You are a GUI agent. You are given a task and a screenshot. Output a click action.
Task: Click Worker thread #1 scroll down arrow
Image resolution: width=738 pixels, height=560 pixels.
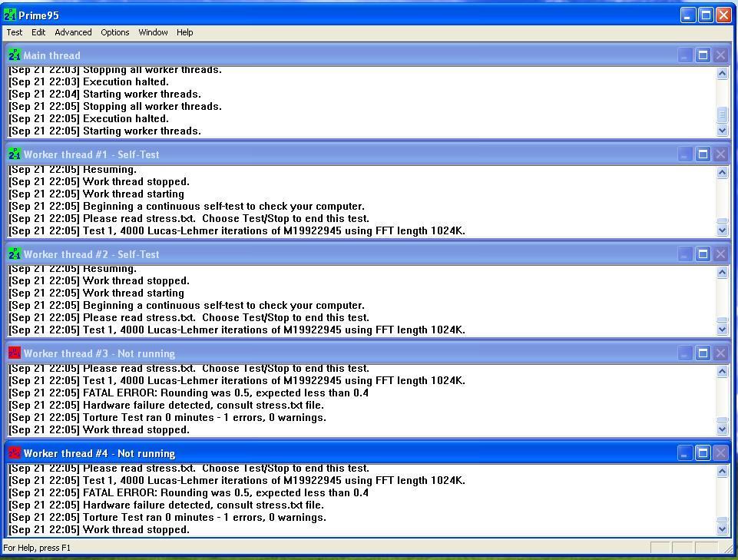tap(722, 230)
